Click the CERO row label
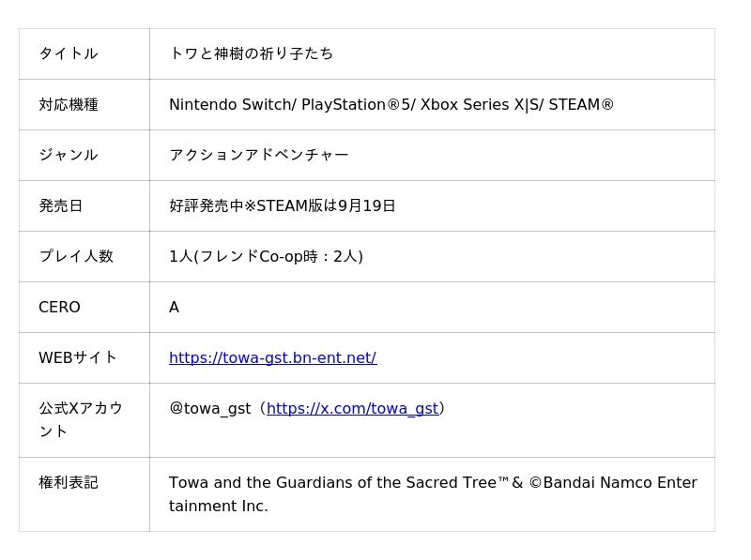751x560 pixels. pyautogui.click(x=59, y=307)
